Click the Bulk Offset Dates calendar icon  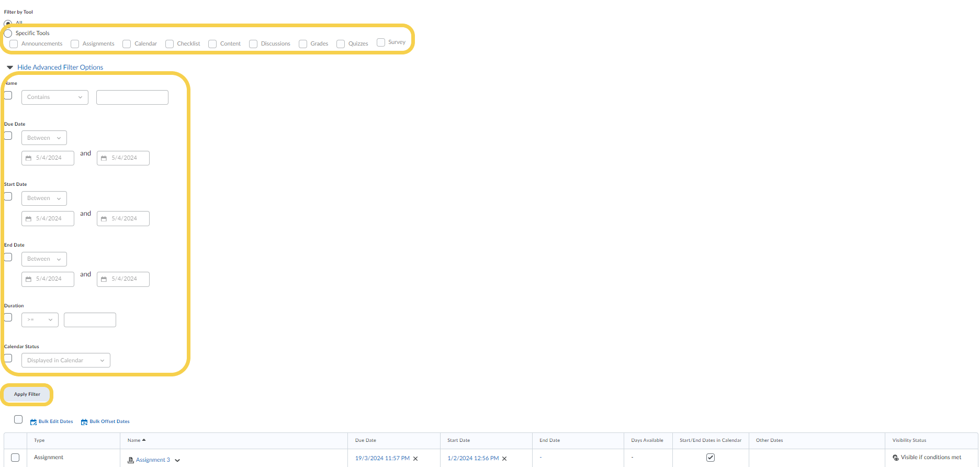84,422
